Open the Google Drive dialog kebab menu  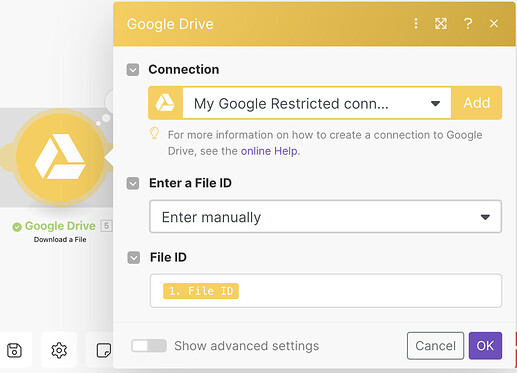click(416, 23)
